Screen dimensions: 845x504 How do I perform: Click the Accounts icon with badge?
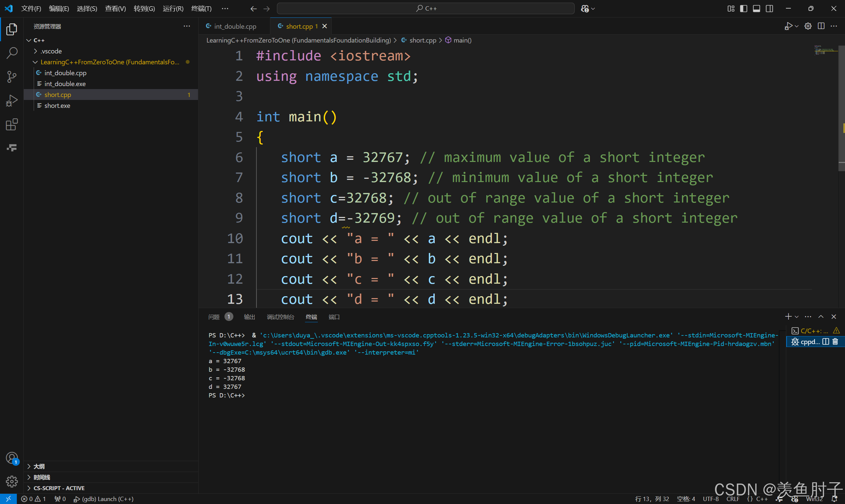tap(12, 458)
